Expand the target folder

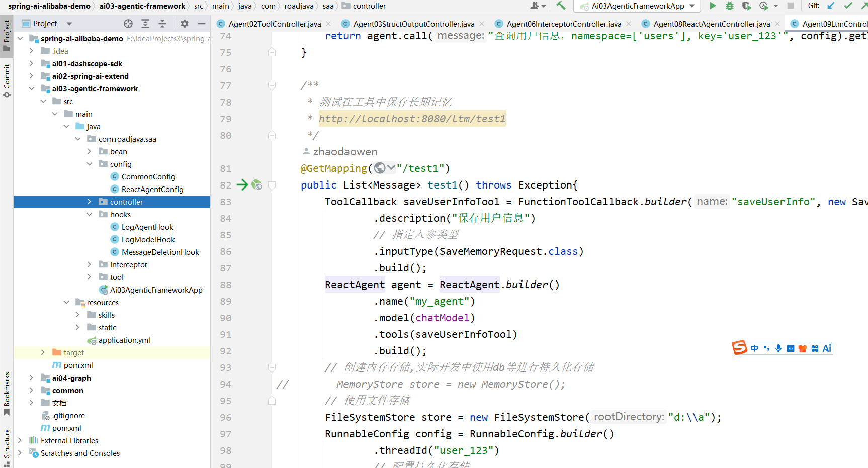(43, 353)
